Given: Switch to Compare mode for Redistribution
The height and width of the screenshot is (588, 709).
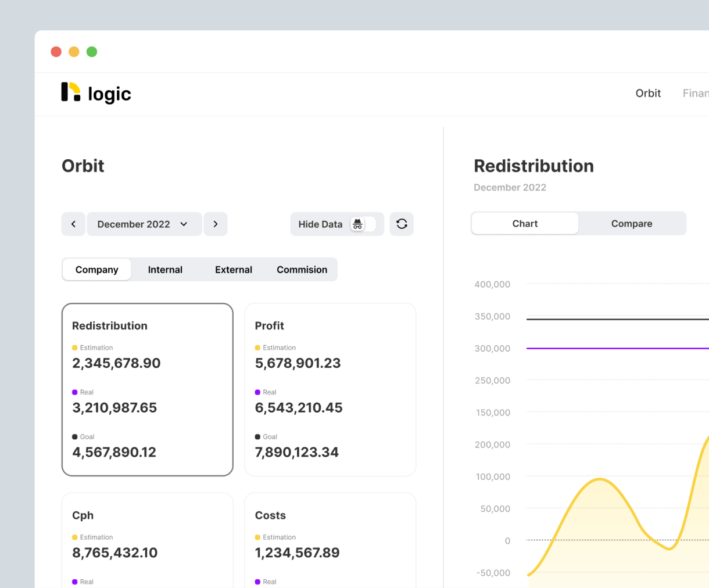Looking at the screenshot, I should click(632, 223).
